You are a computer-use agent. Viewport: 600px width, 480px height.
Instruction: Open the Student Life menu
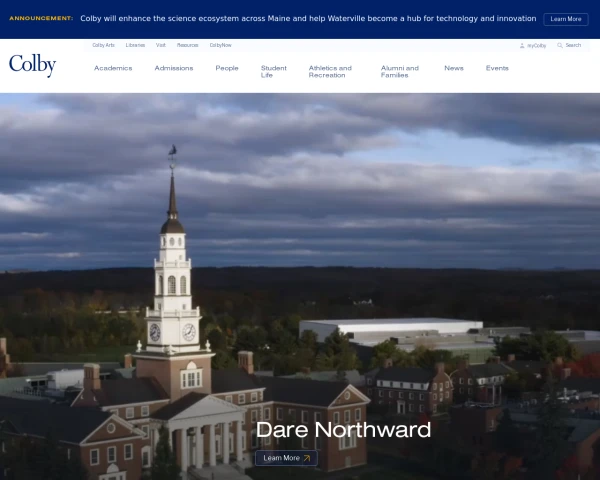tap(274, 72)
